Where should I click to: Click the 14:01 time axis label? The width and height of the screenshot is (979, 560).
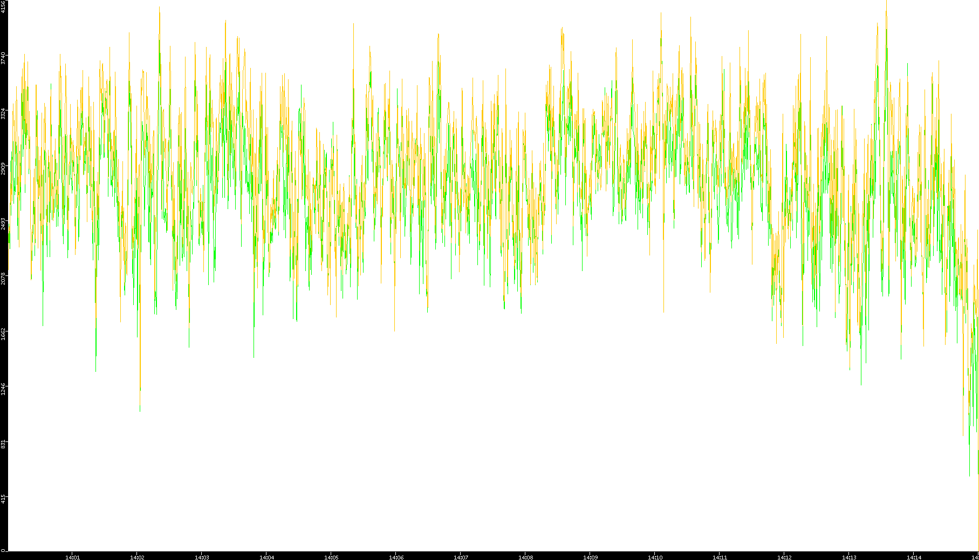72,557
